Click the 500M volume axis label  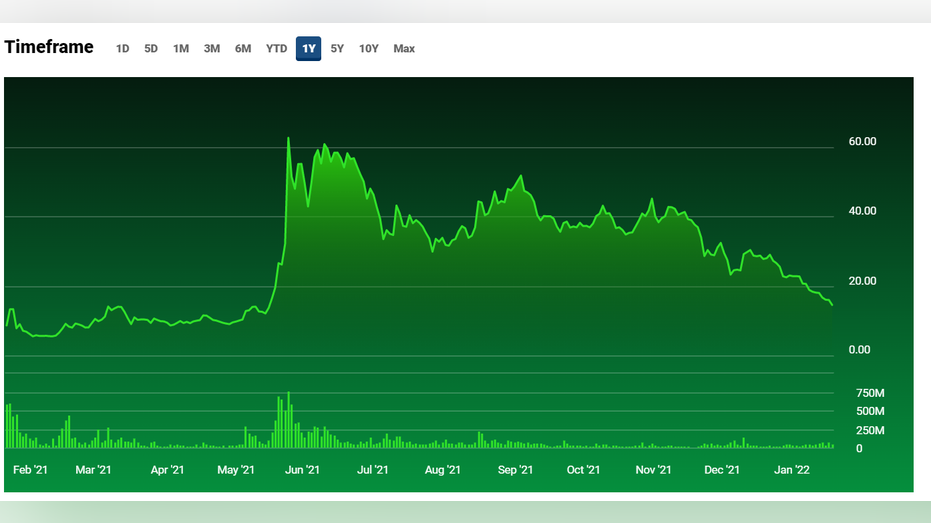[x=870, y=411]
